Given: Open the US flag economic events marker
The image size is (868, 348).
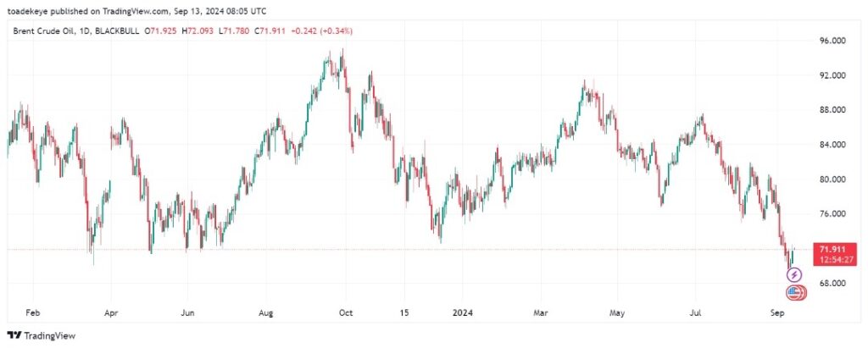Looking at the screenshot, I should tap(796, 293).
